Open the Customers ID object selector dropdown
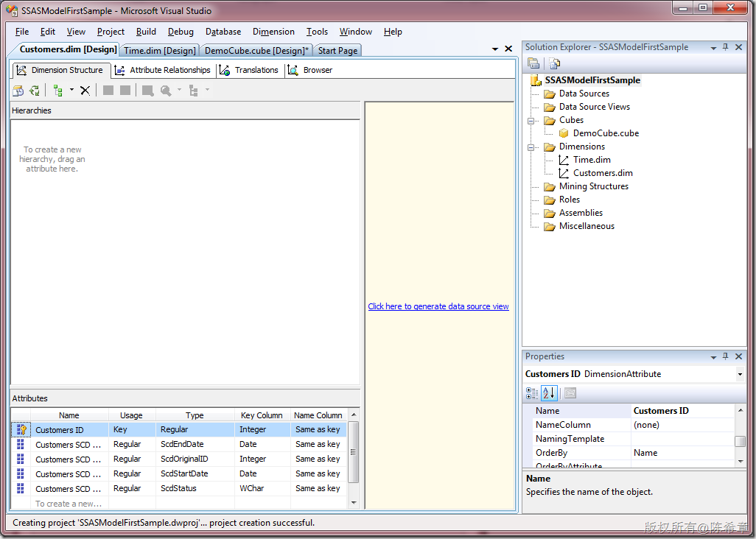The image size is (756, 539). (x=740, y=374)
